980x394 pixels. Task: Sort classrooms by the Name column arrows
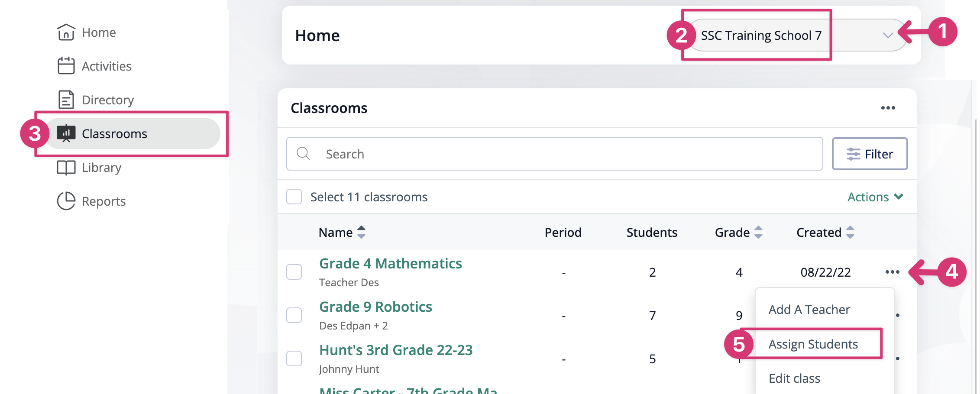[361, 233]
